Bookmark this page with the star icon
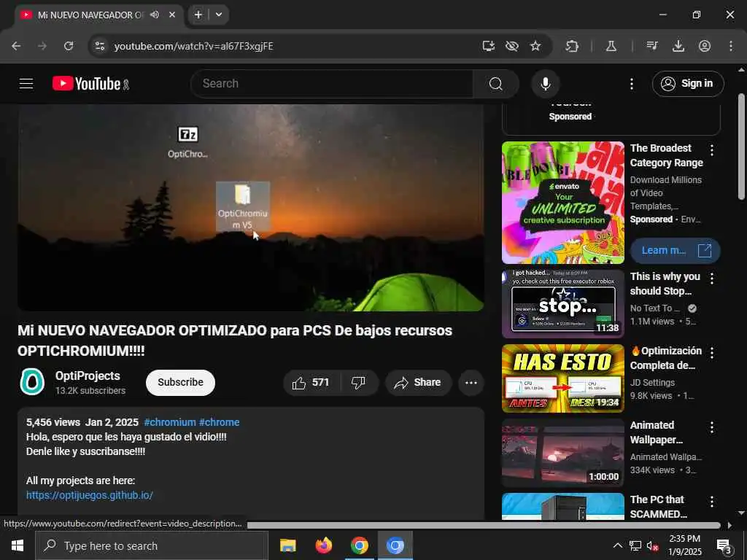 535,46
